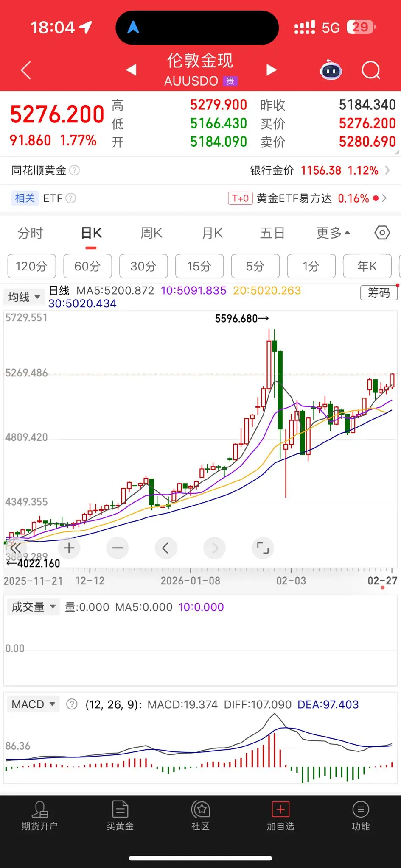Image resolution: width=401 pixels, height=868 pixels.
Task: Open MACD help question mark
Action: coord(72,704)
